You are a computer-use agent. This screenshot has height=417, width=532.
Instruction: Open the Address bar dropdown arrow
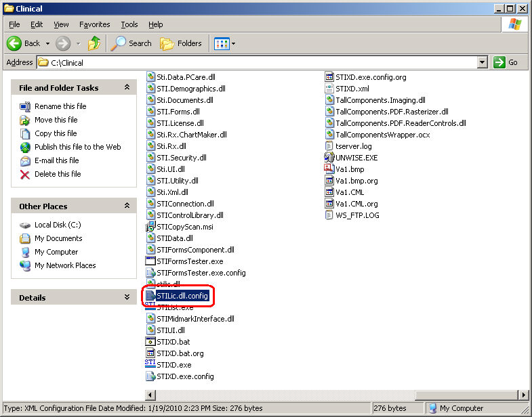coord(482,62)
